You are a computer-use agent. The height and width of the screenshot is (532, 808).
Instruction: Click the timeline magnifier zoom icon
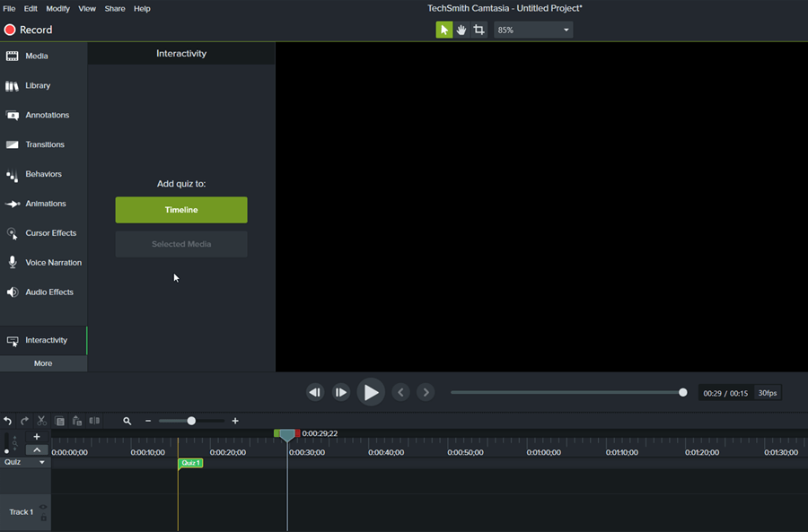[x=127, y=421]
